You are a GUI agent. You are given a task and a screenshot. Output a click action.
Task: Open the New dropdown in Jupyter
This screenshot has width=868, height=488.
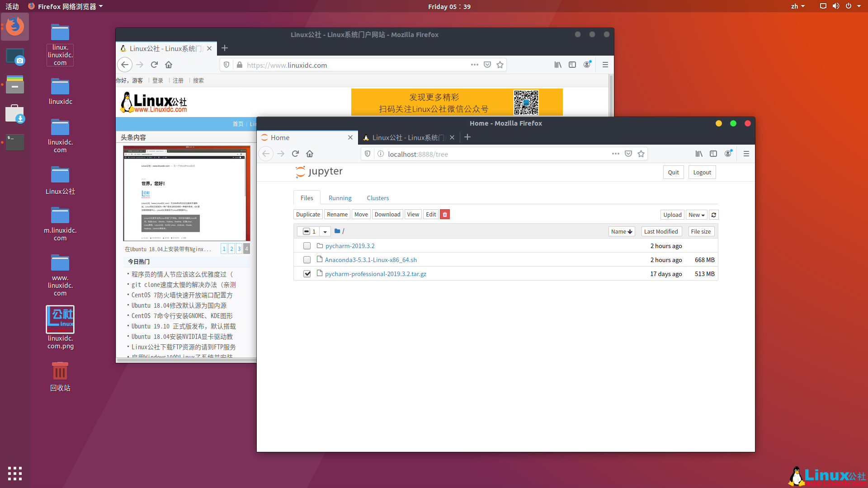pos(697,215)
